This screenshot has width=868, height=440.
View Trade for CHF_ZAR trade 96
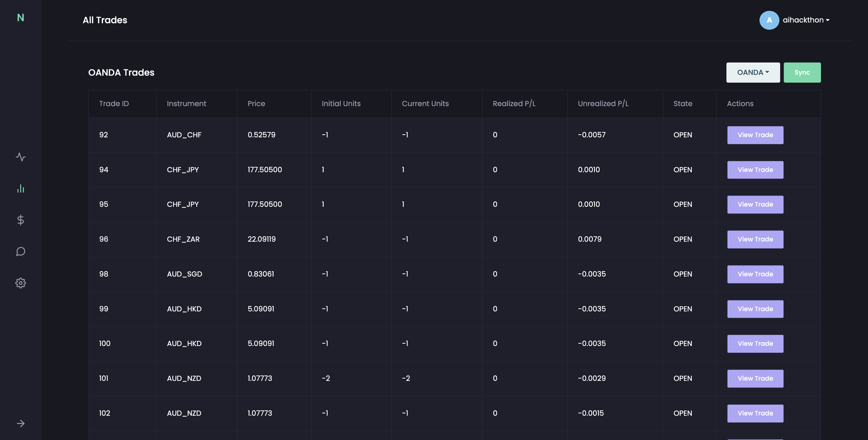point(755,239)
